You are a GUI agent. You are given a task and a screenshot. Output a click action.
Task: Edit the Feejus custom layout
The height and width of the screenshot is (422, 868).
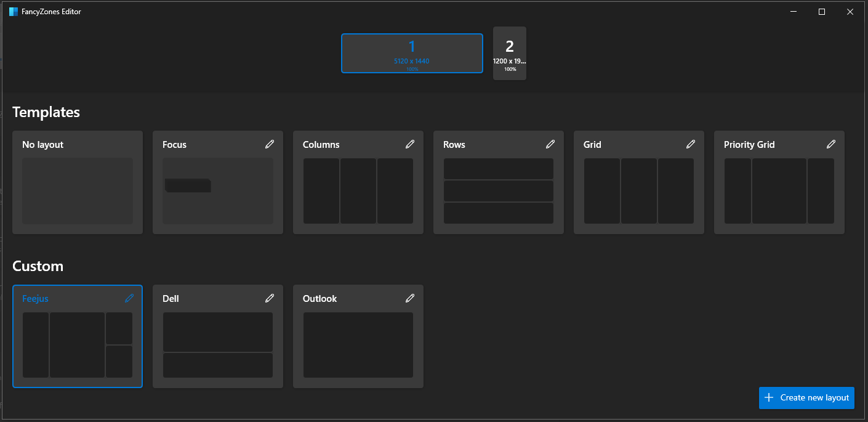point(129,298)
